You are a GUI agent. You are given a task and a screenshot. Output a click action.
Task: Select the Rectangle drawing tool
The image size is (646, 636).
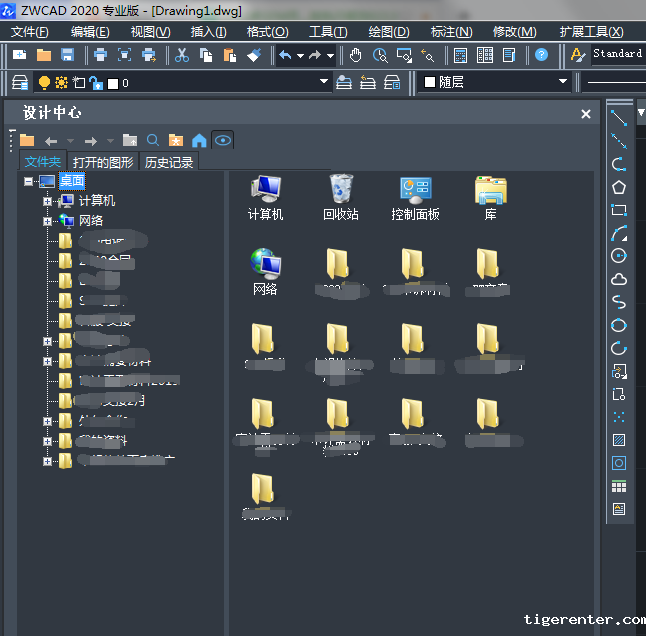pos(618,210)
